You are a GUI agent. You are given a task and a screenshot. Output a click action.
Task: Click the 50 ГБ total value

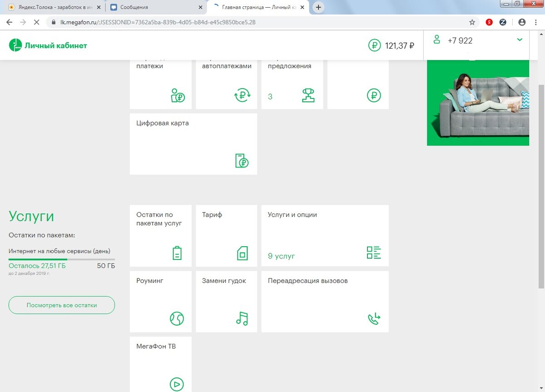click(x=106, y=266)
